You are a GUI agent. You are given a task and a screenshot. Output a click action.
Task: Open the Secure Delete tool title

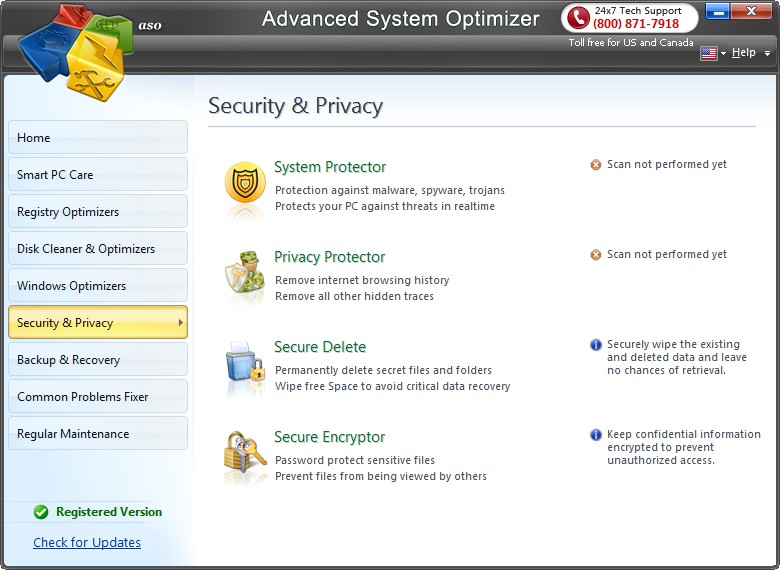pyautogui.click(x=320, y=347)
